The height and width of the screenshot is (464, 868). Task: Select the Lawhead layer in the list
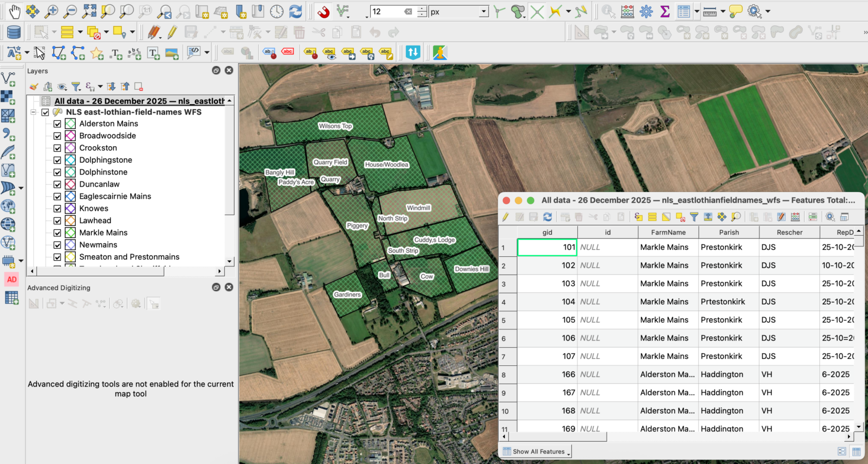tap(95, 220)
